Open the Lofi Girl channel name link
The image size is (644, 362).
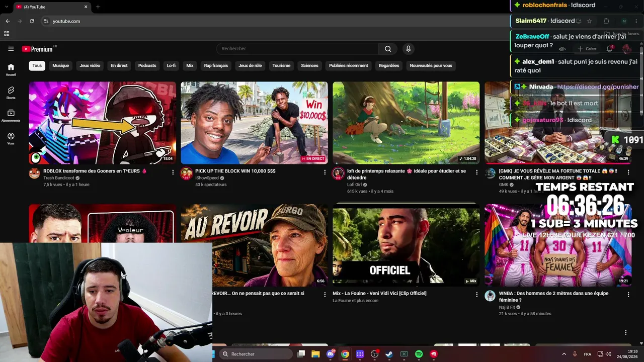(x=355, y=185)
